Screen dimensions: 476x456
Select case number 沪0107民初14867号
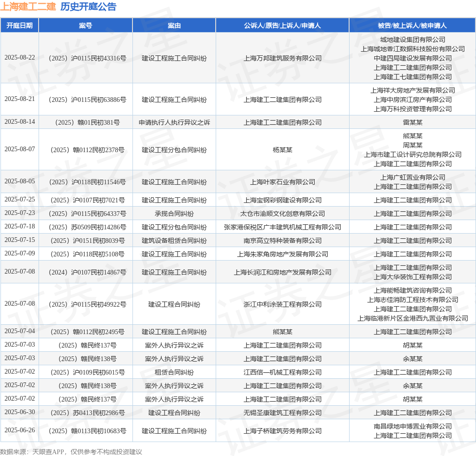[87, 272]
